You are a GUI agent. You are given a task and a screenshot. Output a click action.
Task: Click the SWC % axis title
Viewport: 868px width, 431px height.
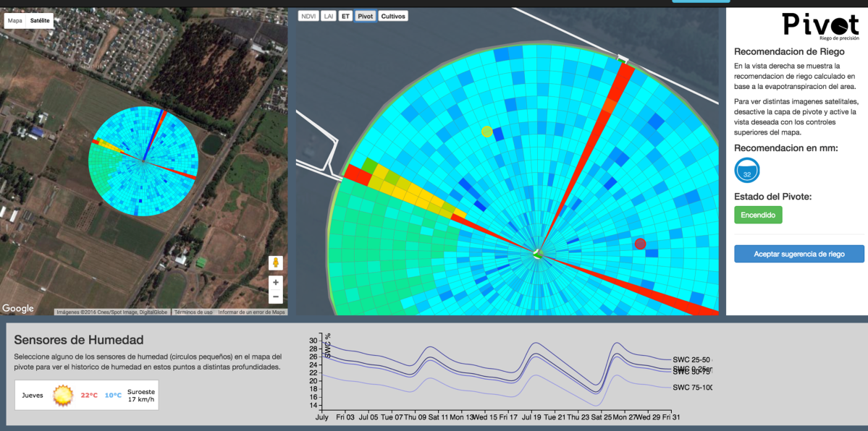click(x=328, y=346)
